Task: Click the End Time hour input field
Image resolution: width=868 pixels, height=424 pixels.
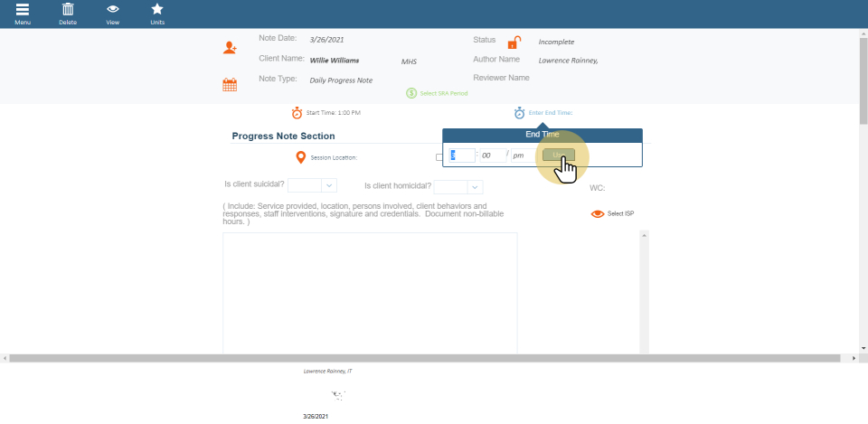Action: click(x=462, y=155)
